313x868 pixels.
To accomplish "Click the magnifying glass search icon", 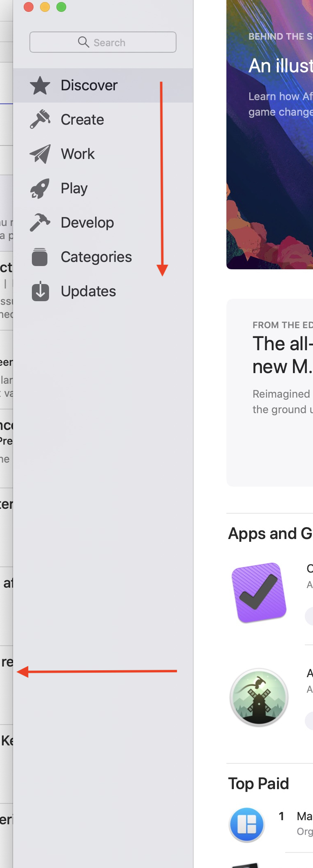I will 83,42.
